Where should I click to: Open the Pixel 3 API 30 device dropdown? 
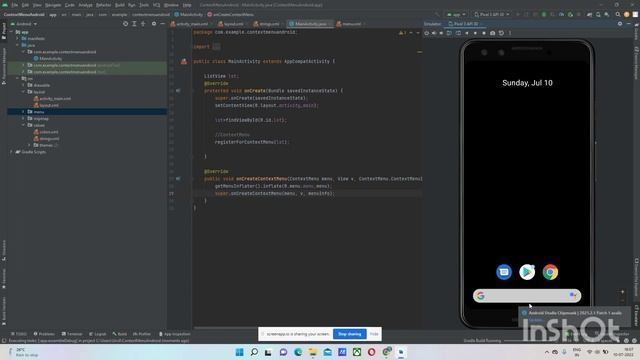(x=492, y=14)
